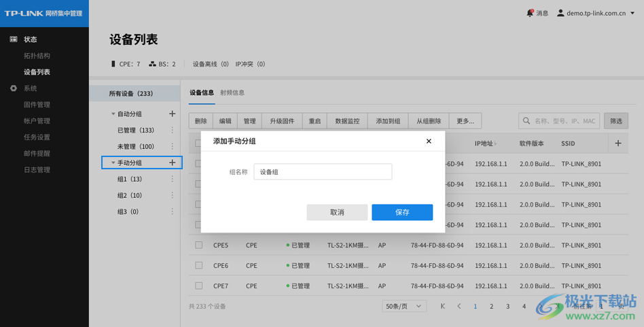The image size is (644, 327).
Task: Click the IP冲突 (0) status link
Action: click(251, 64)
